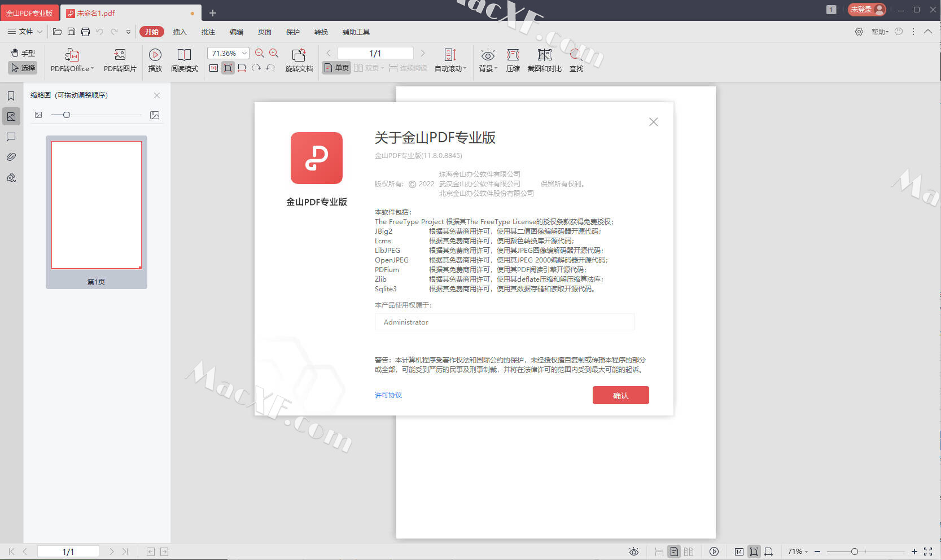The width and height of the screenshot is (941, 560).
Task: Activate the 手型 hand tool
Action: 23,53
